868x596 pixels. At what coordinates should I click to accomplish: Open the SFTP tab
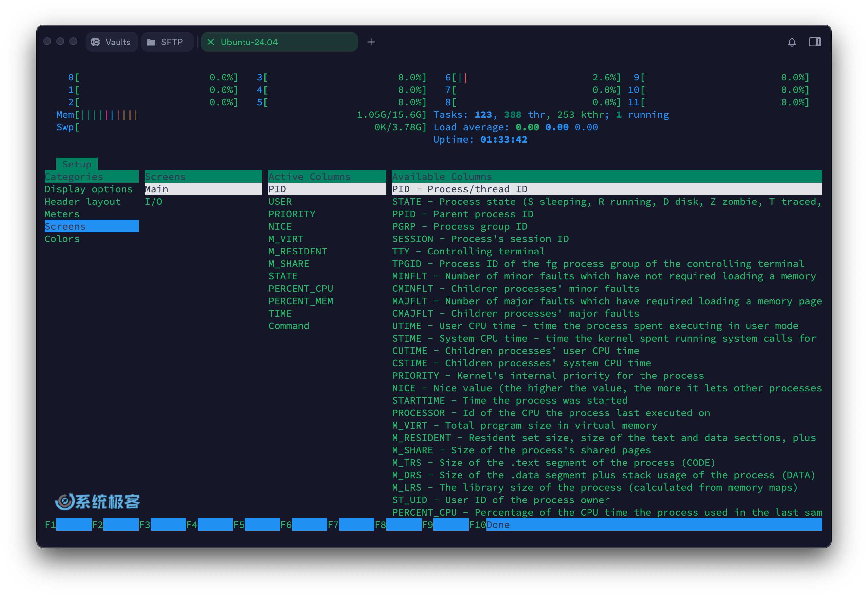[x=167, y=42]
